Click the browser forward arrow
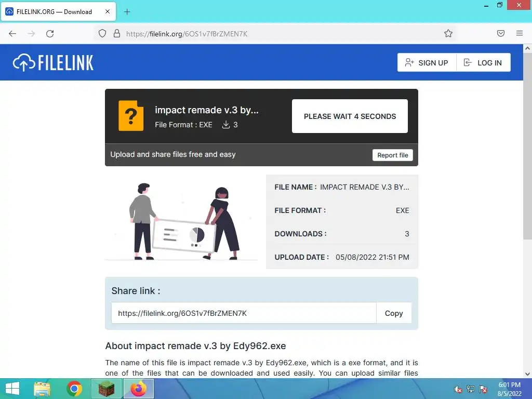 (x=31, y=34)
